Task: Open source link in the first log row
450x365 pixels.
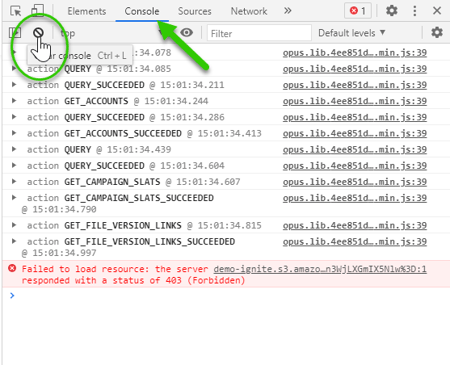Action: pos(355,53)
